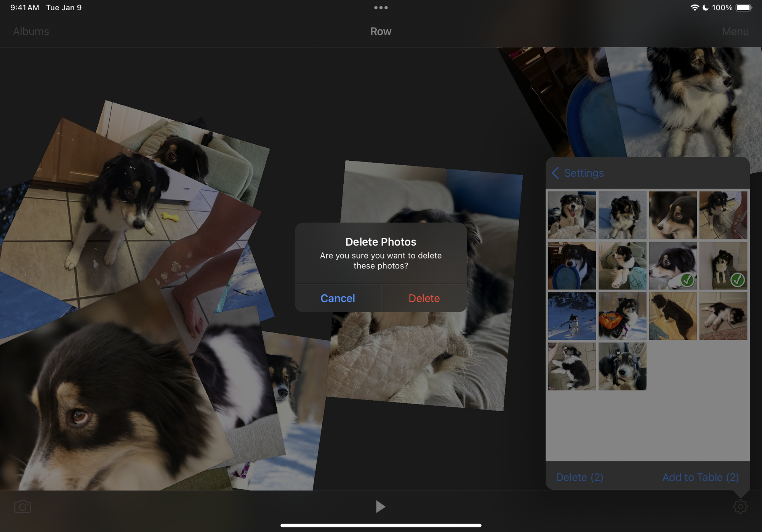Deselect the checked puppy by wall thumbnail
The width and height of the screenshot is (762, 532).
click(723, 265)
